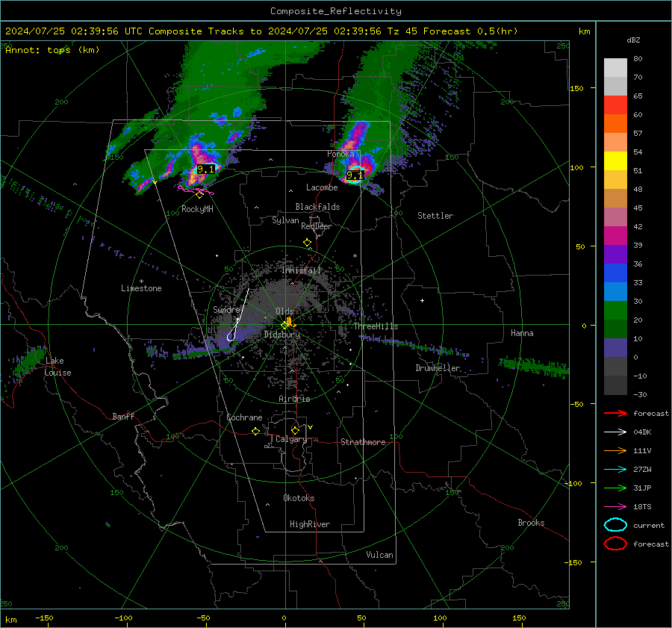Screen dimensions: 672x628
Task: Click the Blackfalds town label
Action: pyautogui.click(x=317, y=207)
